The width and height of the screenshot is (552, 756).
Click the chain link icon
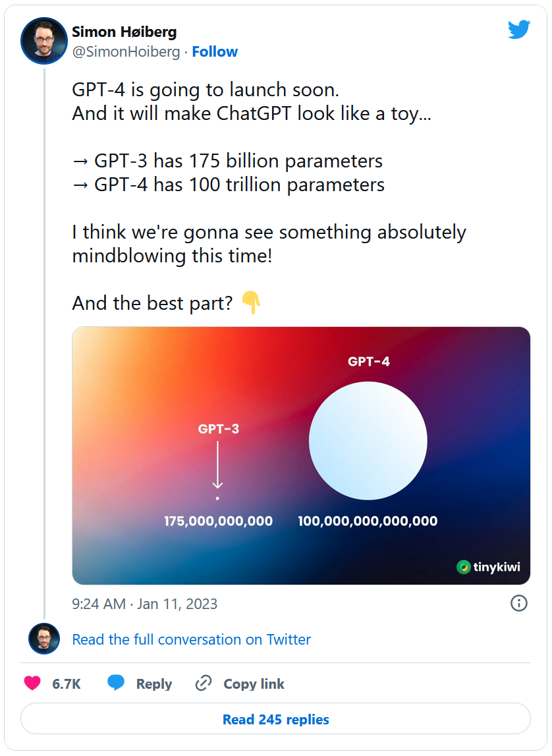coord(203,683)
